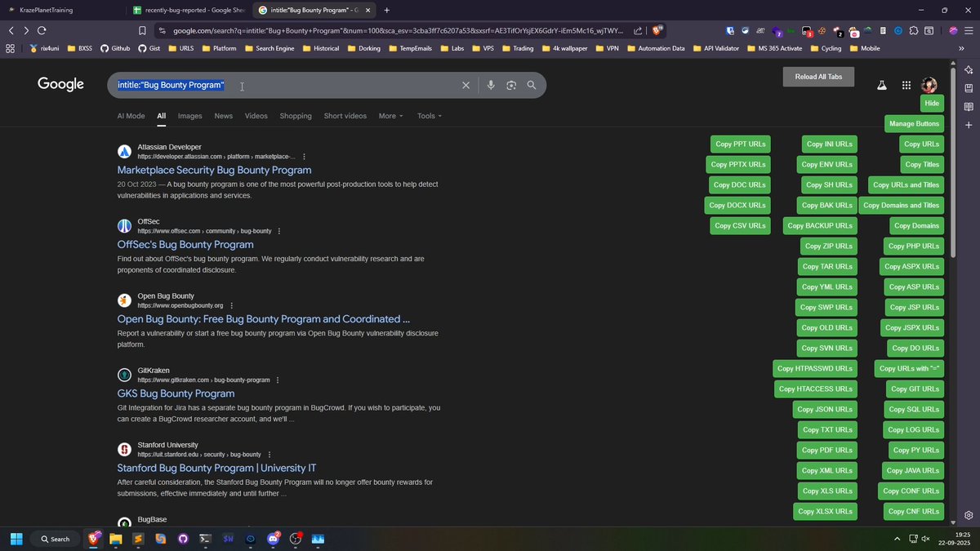
Task: Switch to Images results tab
Action: click(x=190, y=116)
